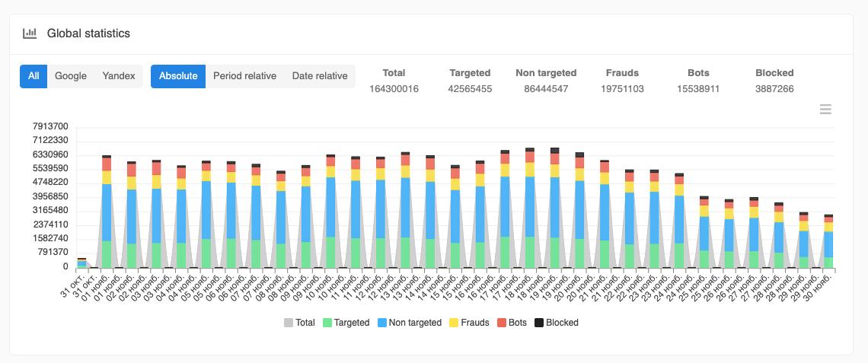The width and height of the screenshot is (868, 363).
Task: Hide the Frauds series in legend
Action: (468, 323)
